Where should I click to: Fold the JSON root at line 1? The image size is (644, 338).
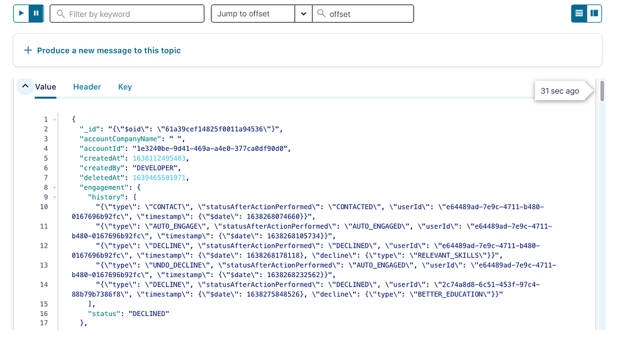55,119
